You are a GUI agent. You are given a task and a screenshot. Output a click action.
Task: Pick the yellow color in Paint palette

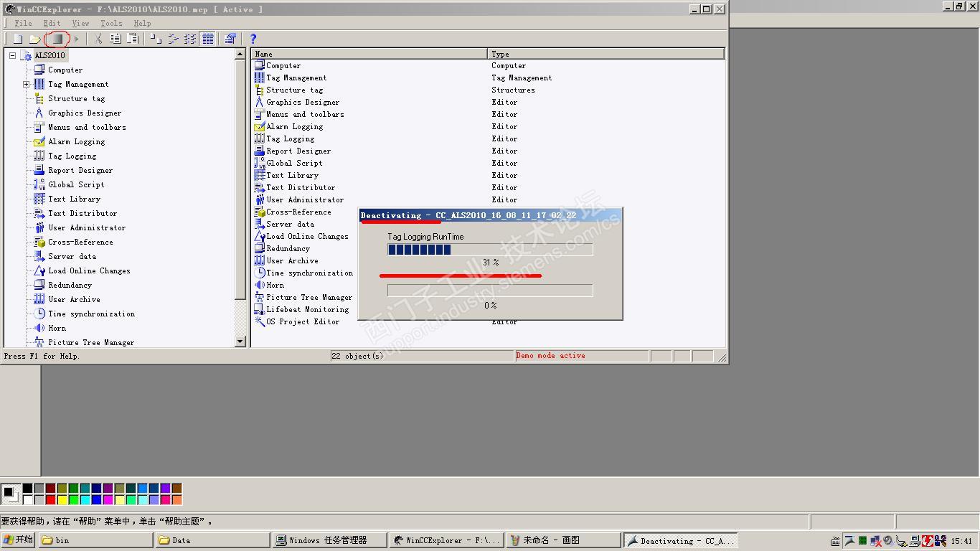coord(62,499)
